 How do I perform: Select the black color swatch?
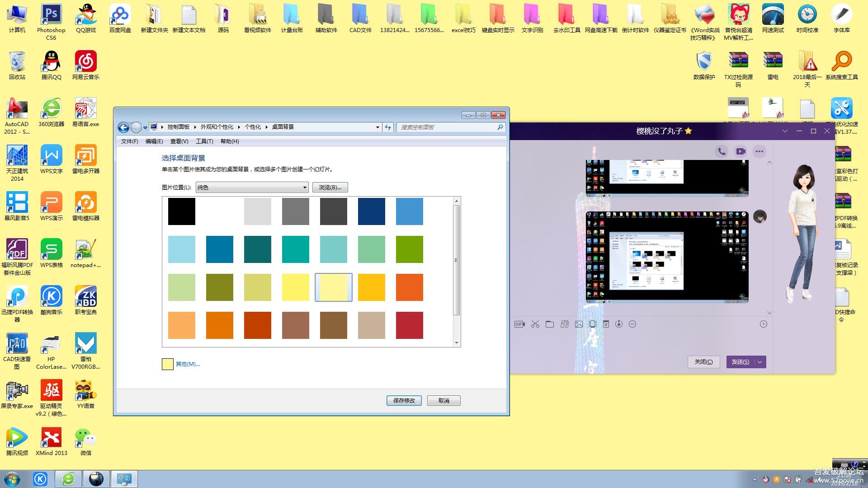[182, 211]
